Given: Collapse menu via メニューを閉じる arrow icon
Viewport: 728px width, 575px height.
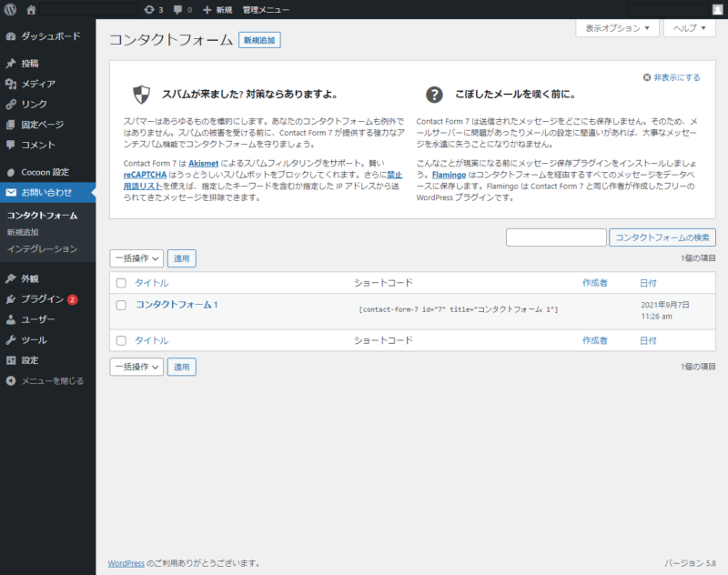Looking at the screenshot, I should 11,381.
